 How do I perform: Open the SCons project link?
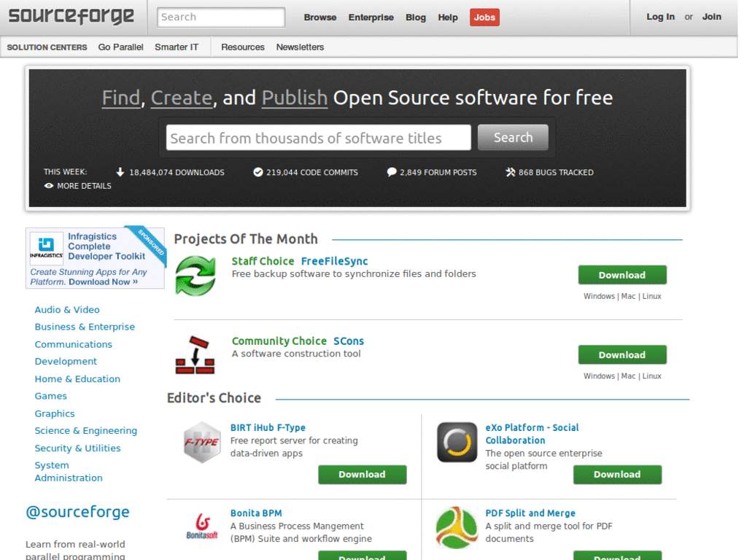click(x=349, y=341)
